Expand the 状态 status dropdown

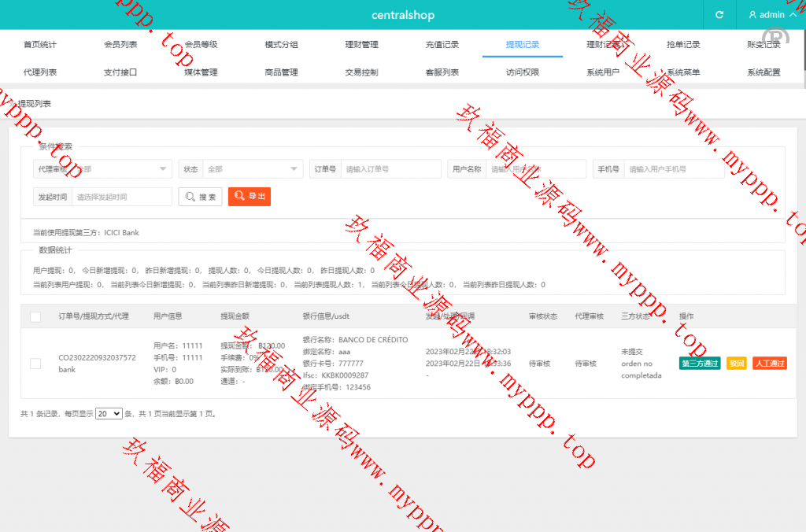click(252, 169)
